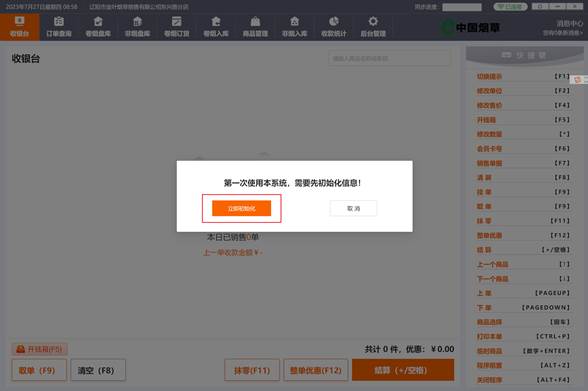The image size is (588, 391).
Task: Click the 上一单收款金额 text
Action: pos(233,253)
